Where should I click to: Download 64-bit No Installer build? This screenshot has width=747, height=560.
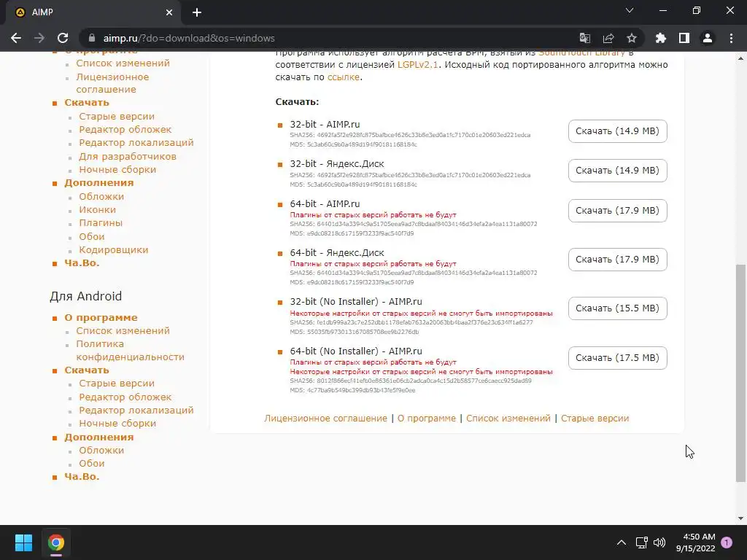tap(617, 357)
